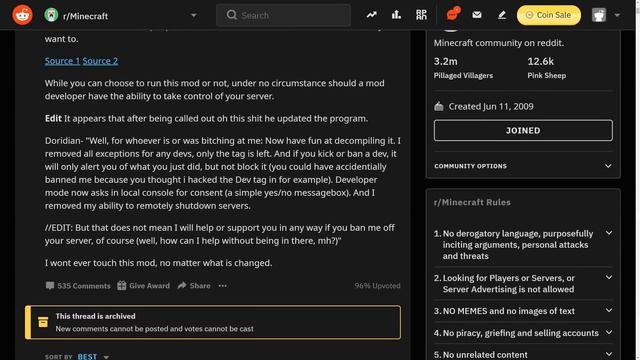
Task: Open the Reddit Live broadcast icon
Action: click(421, 15)
